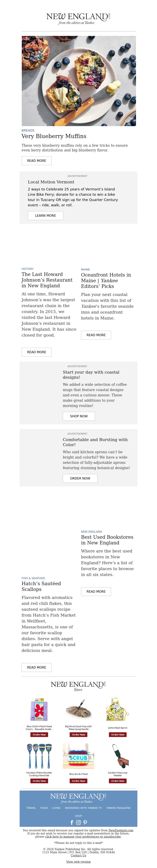This screenshot has height=868, width=157.
Task: Open the manage preferences or unsubscribe link
Action: [x=83, y=837]
